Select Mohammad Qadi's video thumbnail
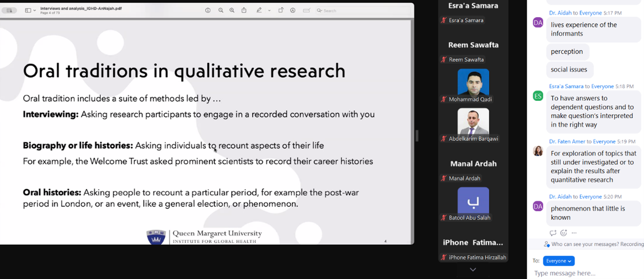The height and width of the screenshot is (279, 644). (x=473, y=82)
